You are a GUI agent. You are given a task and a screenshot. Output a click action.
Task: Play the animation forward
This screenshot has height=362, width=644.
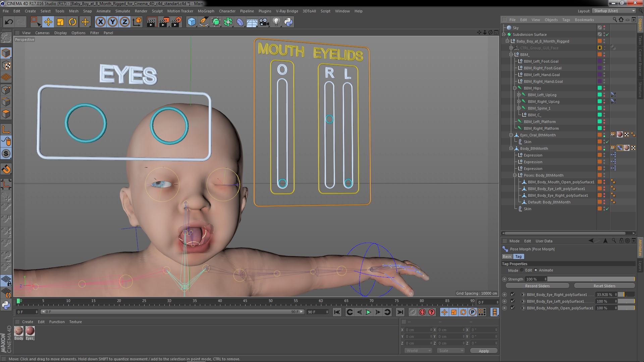click(368, 312)
